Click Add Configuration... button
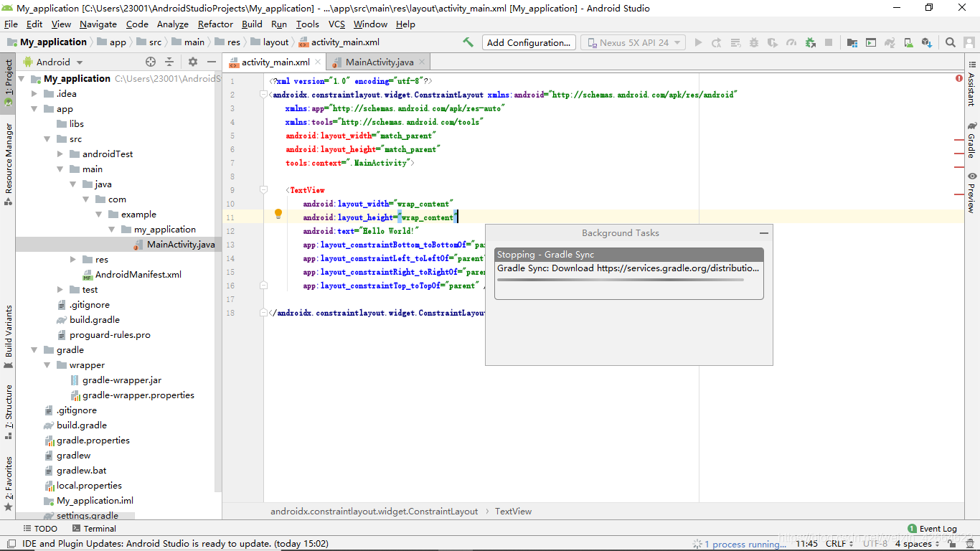This screenshot has height=551, width=980. point(529,42)
